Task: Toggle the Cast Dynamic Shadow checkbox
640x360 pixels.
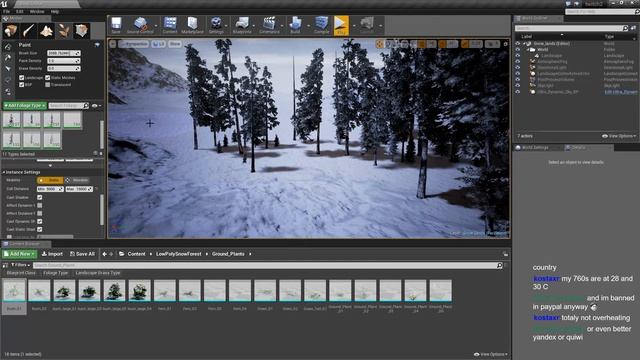Action: 40,221
